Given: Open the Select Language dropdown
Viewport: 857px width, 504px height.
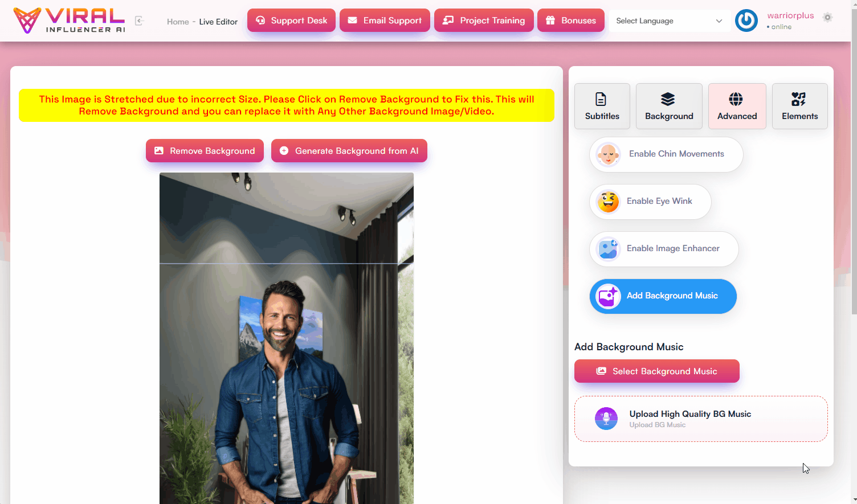Looking at the screenshot, I should click(669, 21).
